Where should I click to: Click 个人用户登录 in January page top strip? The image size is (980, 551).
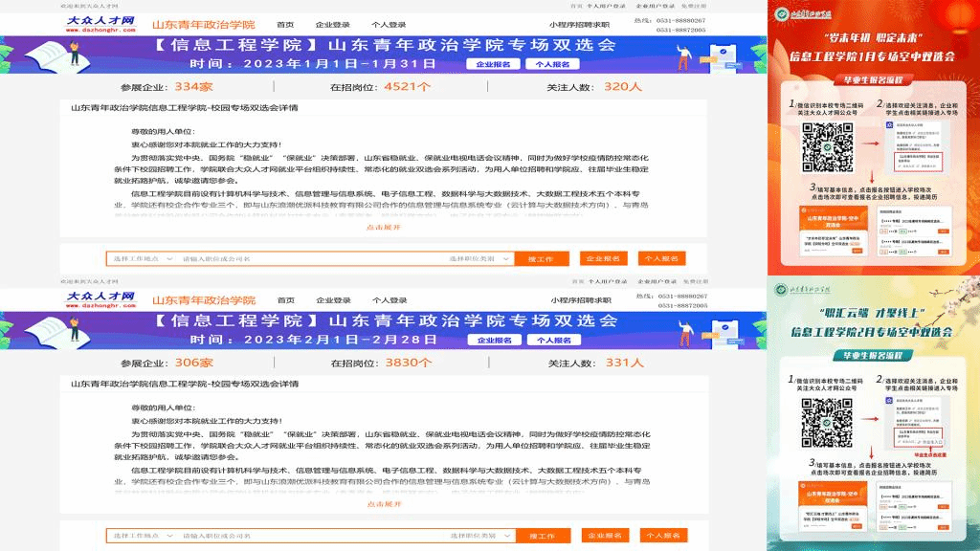(606, 6)
